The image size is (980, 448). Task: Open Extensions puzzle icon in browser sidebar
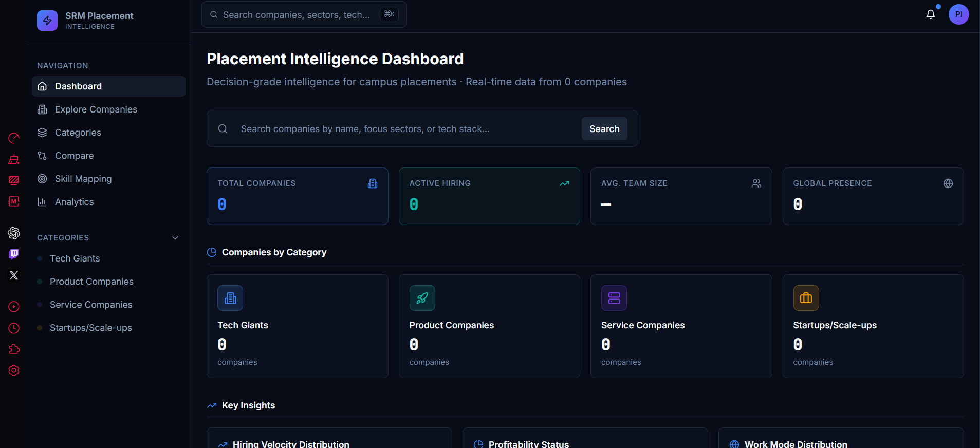point(14,349)
